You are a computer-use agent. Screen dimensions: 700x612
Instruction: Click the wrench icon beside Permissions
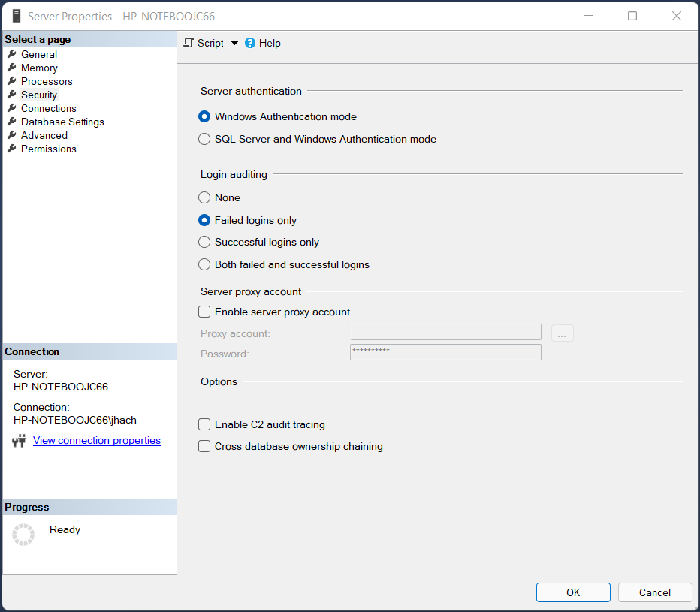(x=12, y=149)
